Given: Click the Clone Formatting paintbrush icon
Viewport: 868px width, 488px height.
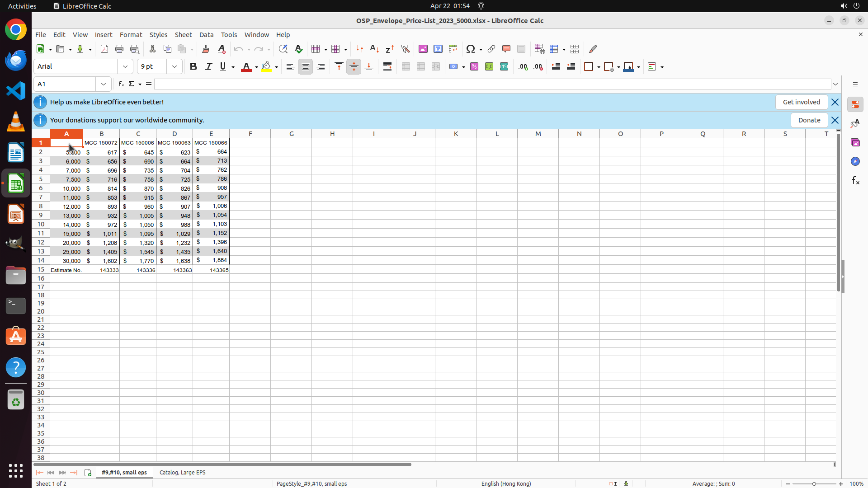Looking at the screenshot, I should point(205,49).
